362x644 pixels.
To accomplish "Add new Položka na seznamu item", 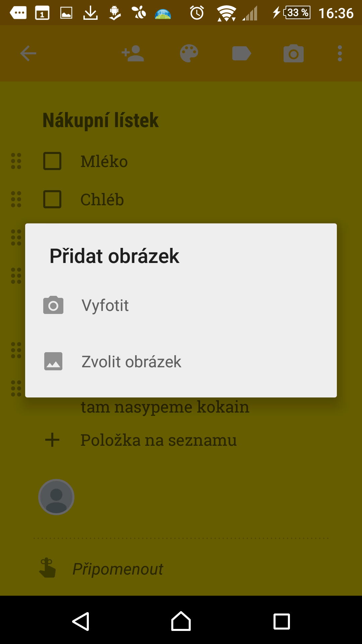I will tap(159, 440).
